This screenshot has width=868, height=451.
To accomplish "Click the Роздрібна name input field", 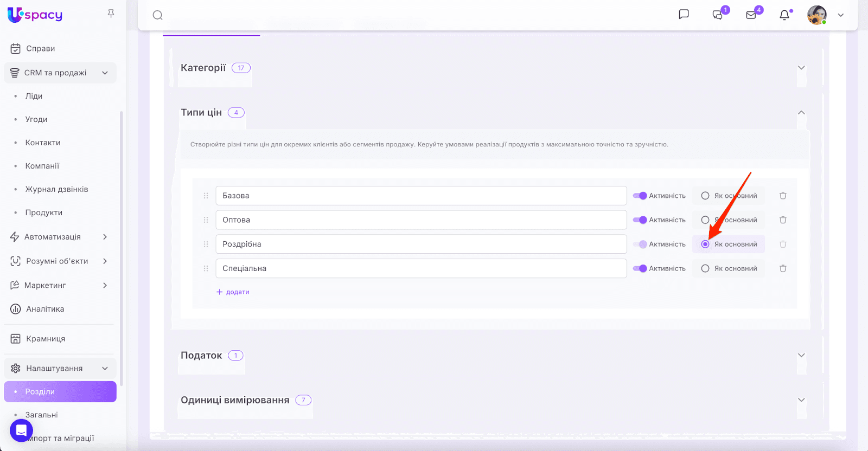I will click(x=421, y=244).
